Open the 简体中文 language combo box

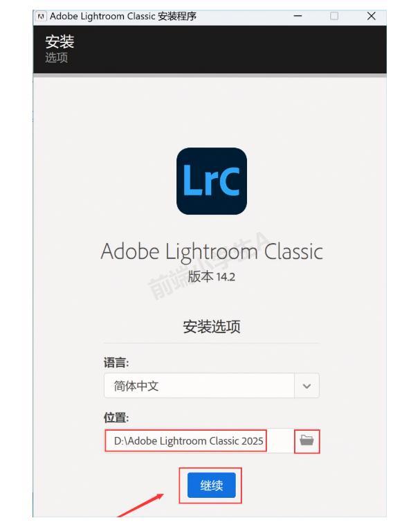[212, 386]
